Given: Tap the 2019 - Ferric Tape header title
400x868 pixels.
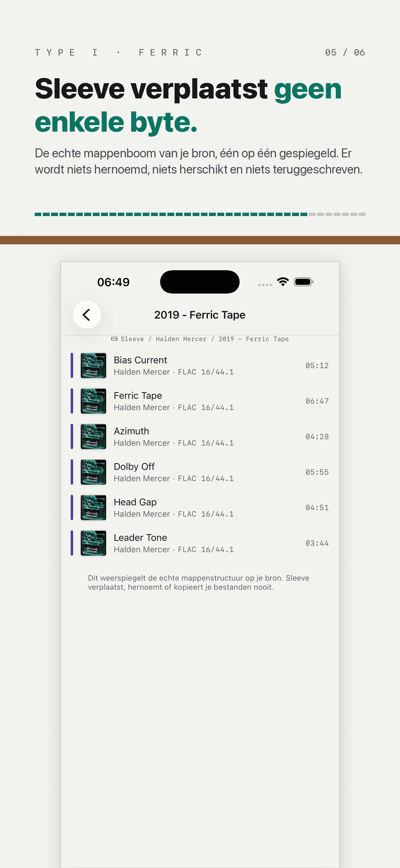Looking at the screenshot, I should click(x=200, y=315).
